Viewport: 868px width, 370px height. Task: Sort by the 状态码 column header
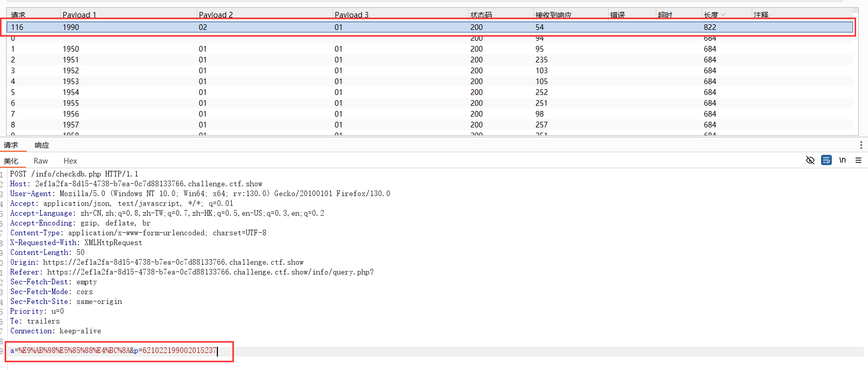tap(481, 15)
